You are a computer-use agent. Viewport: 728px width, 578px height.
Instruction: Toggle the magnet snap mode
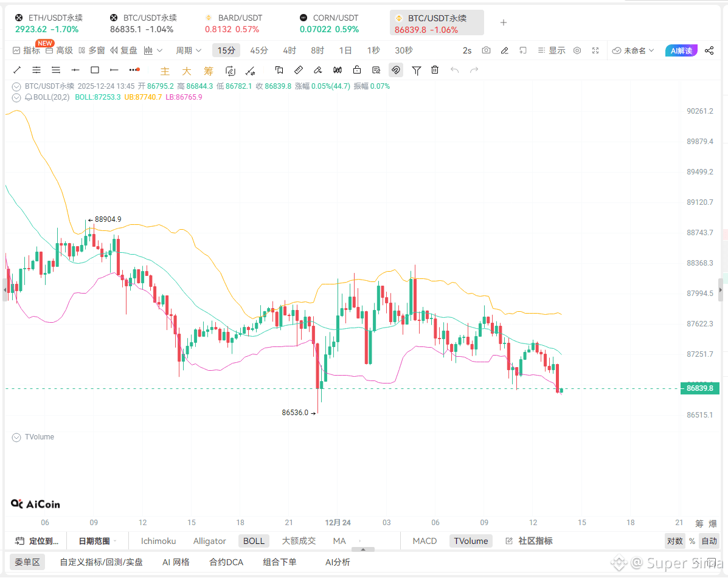(x=396, y=70)
